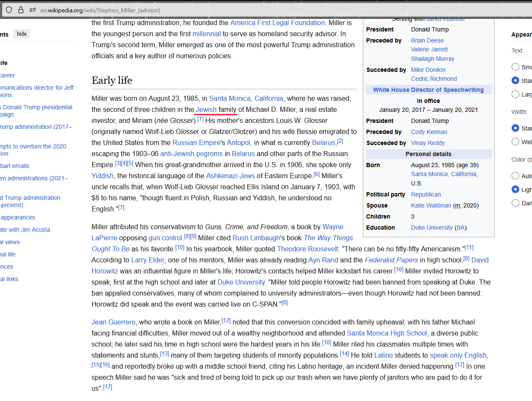Open the Federalist Papers link
This screenshot has width=532, height=401.
[391, 260]
